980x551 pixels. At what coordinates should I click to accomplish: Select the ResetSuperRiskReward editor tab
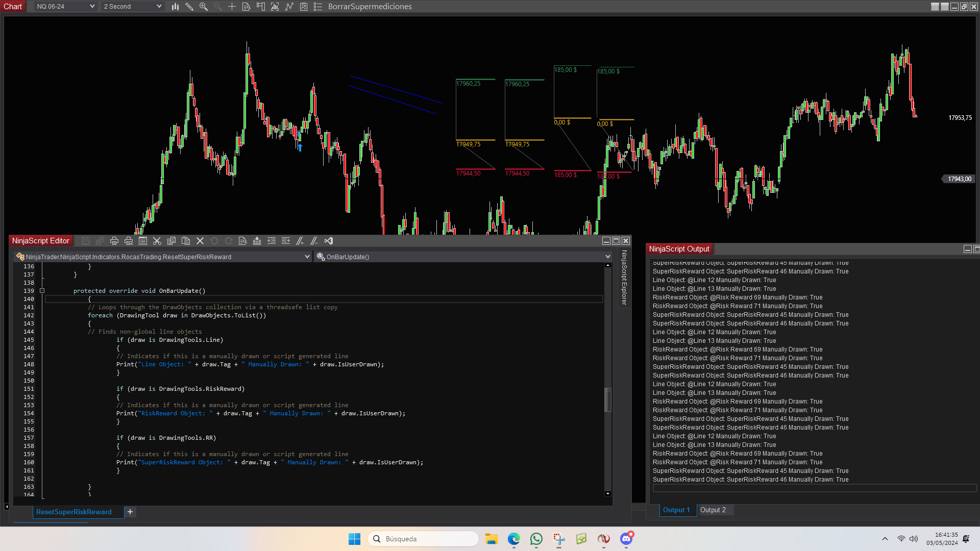(74, 512)
